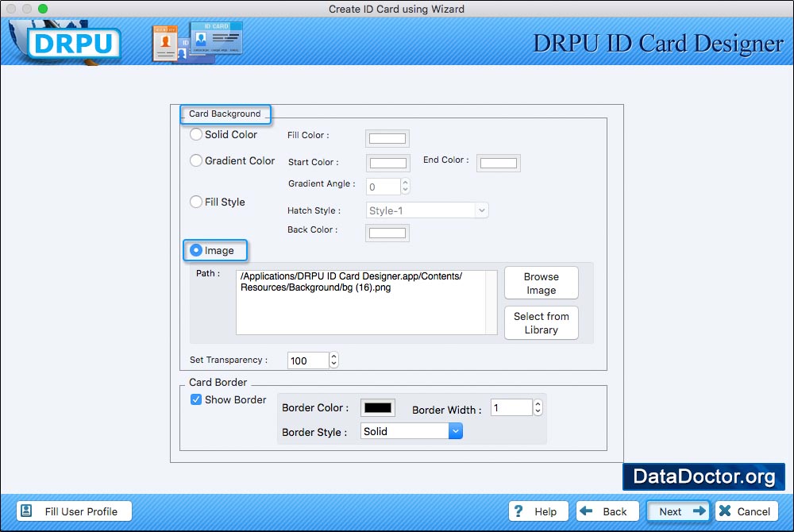This screenshot has width=794, height=532.
Task: Select the Solid Color radio button
Action: (196, 135)
